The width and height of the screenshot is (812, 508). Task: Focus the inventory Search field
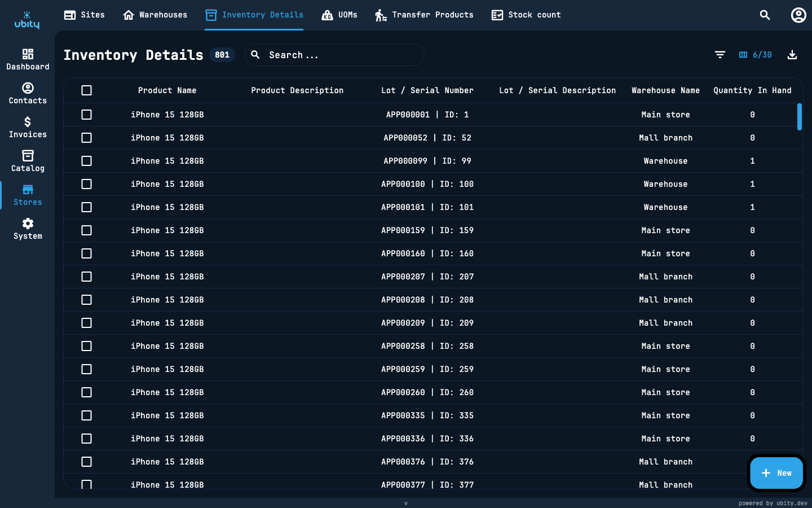click(x=334, y=55)
